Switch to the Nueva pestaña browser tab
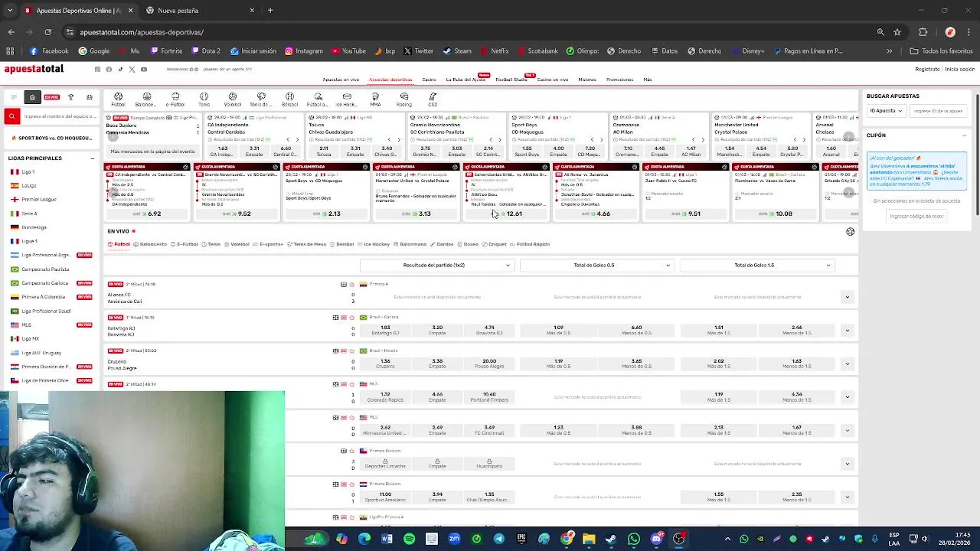The height and width of the screenshot is (551, 980). tap(201, 11)
